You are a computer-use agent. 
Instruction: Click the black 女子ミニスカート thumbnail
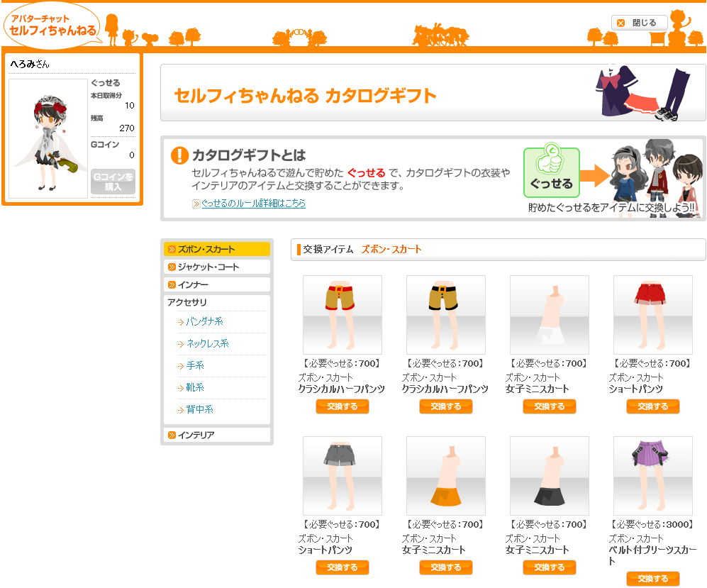coord(549,476)
